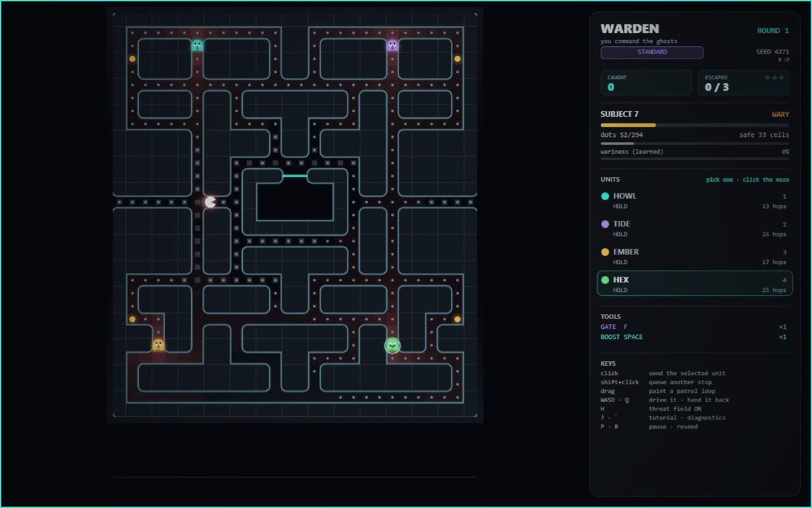Click 'pick one · click the maze' hint
The image size is (812, 508).
748,180
